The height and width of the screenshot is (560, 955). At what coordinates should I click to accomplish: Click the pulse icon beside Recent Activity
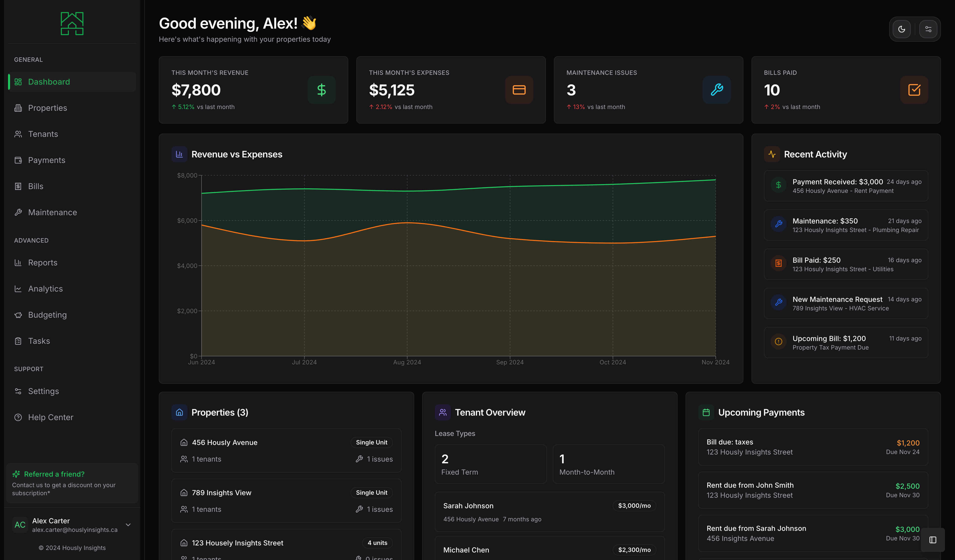click(772, 154)
